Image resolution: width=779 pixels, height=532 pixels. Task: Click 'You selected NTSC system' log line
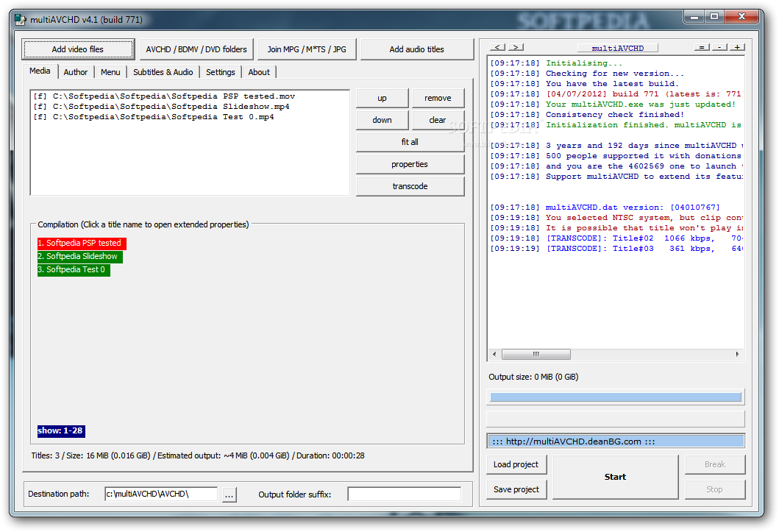[616, 218]
